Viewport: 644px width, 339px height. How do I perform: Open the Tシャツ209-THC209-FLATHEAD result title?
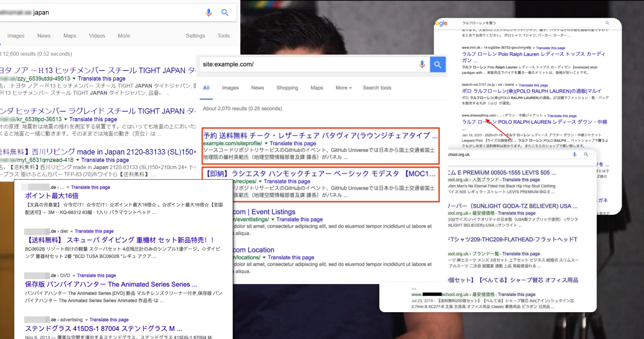513,239
